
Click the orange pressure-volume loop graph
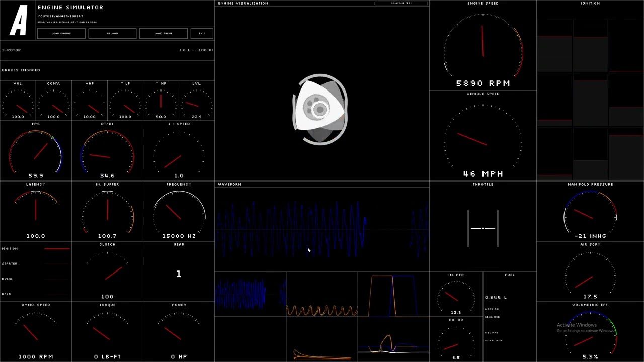322,339
